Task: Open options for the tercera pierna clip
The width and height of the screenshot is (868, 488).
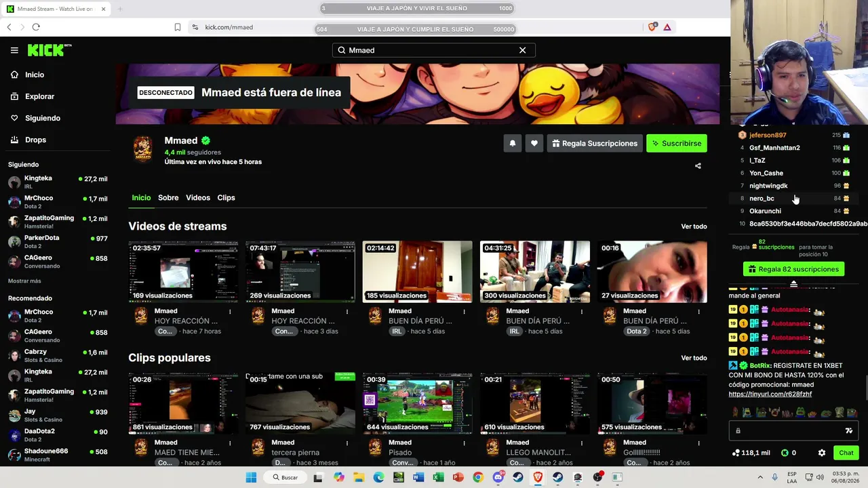Action: 347,443
